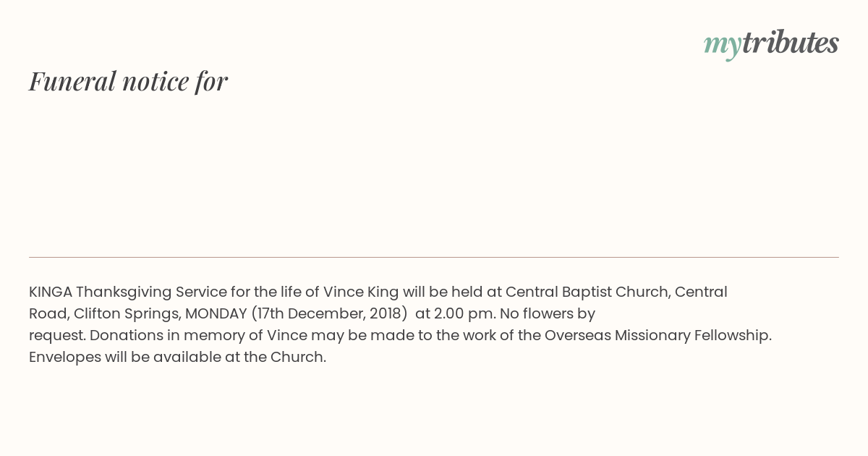Click the name "Vince King"
868x456 pixels.
(361, 292)
